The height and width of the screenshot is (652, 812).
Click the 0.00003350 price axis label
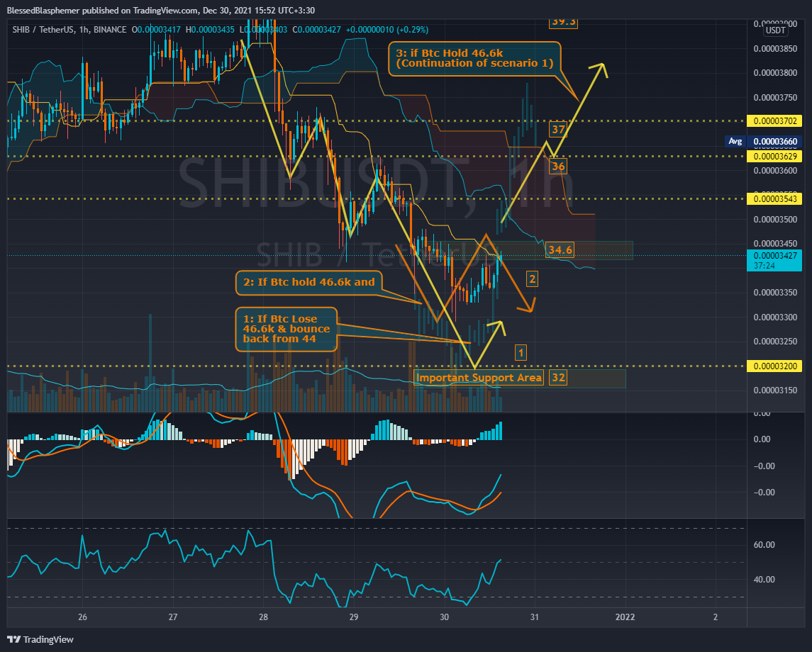pos(775,293)
